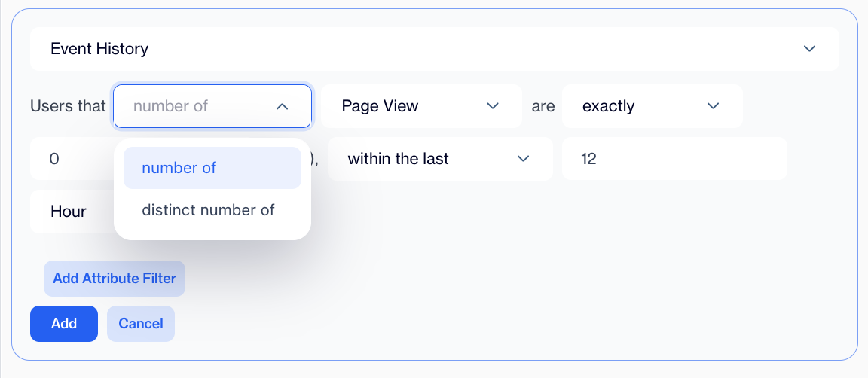This screenshot has width=868, height=378.
Task: Click the chevron next to 'exactly'
Action: coord(713,106)
